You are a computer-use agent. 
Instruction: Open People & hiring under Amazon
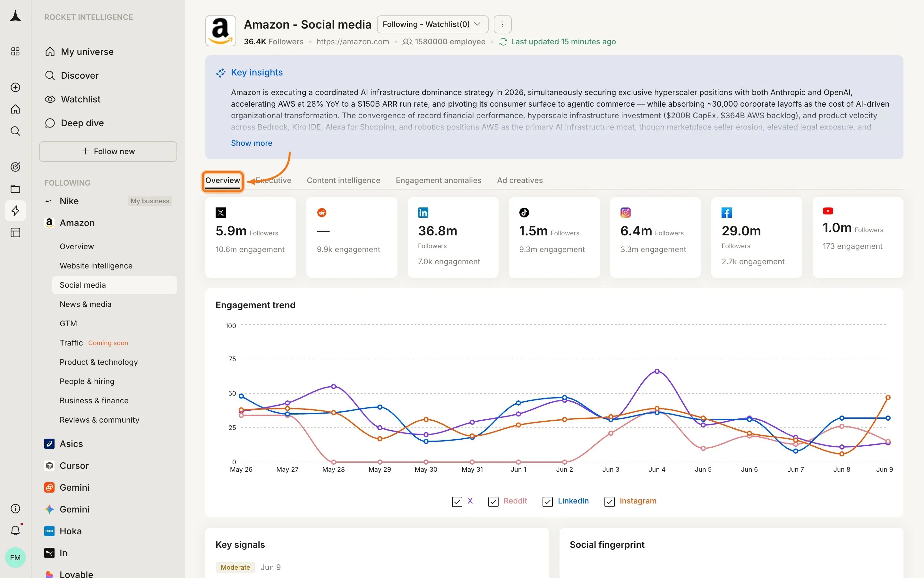point(87,381)
